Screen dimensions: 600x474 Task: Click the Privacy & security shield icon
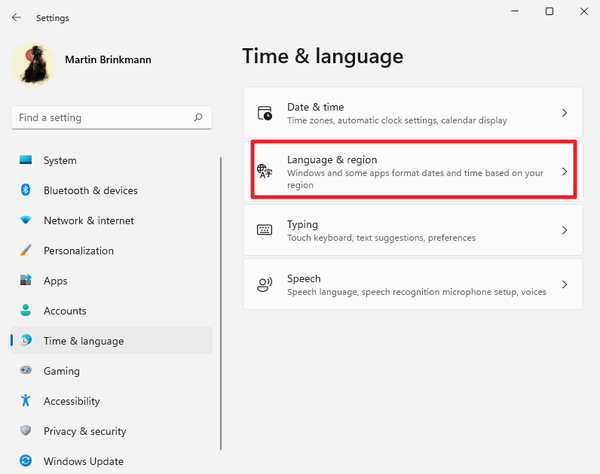coord(25,431)
